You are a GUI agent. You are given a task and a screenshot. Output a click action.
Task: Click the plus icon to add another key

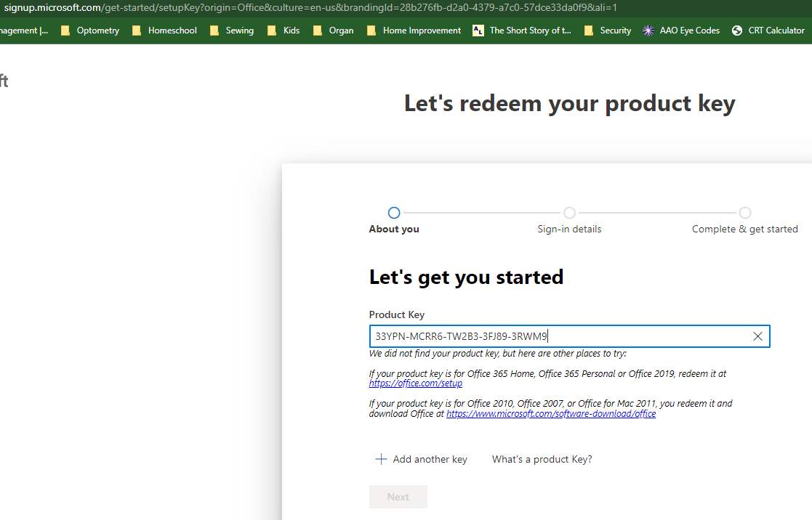(381, 459)
